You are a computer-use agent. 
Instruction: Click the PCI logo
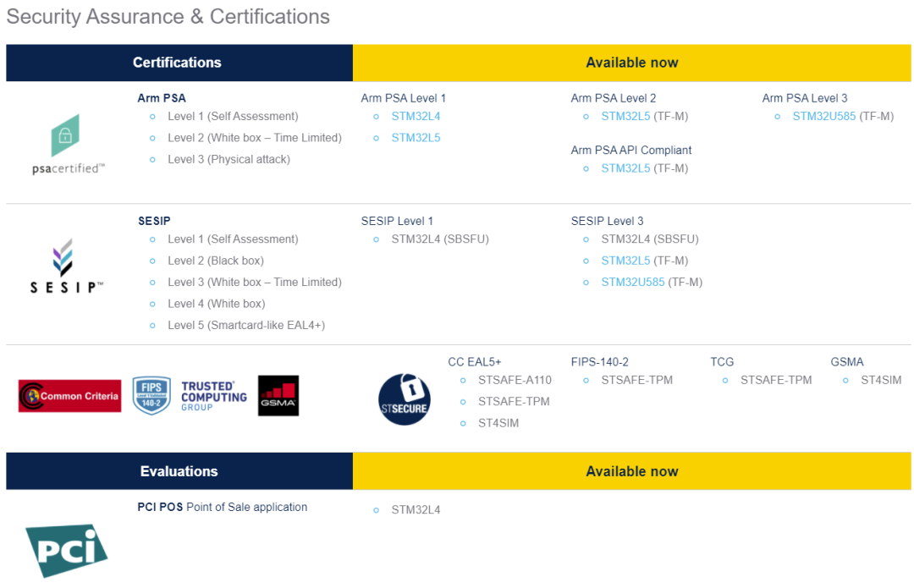tap(67, 550)
